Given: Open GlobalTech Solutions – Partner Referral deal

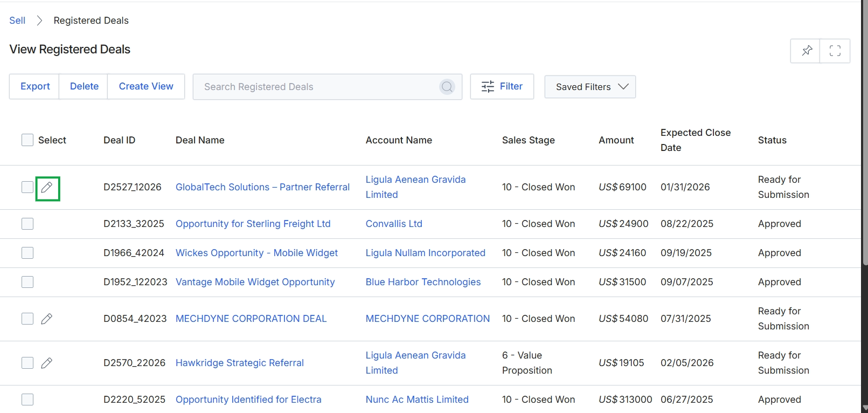Looking at the screenshot, I should [x=262, y=187].
